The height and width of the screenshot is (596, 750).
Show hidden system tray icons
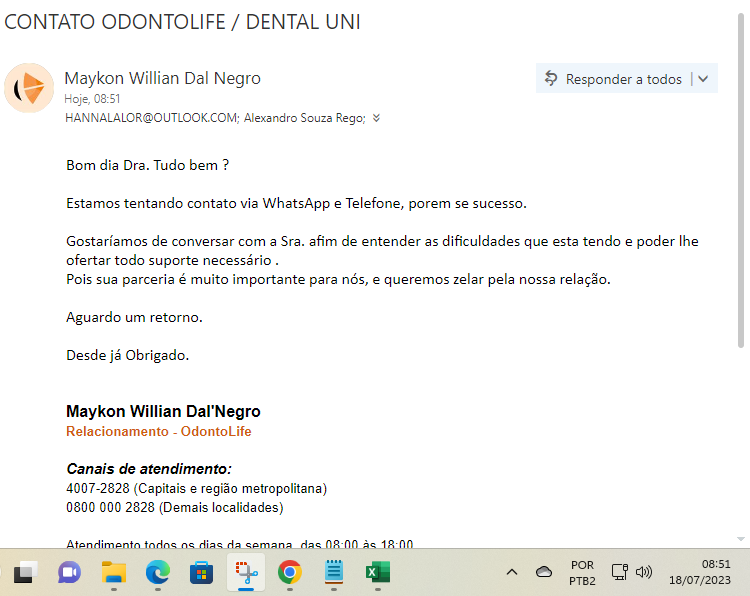(x=512, y=572)
